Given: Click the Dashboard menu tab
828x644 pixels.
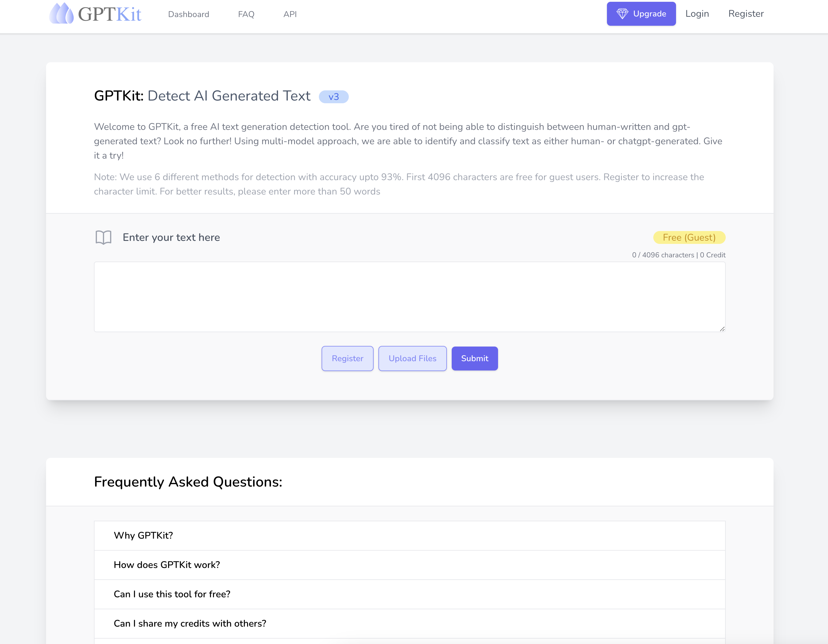Looking at the screenshot, I should [188, 13].
